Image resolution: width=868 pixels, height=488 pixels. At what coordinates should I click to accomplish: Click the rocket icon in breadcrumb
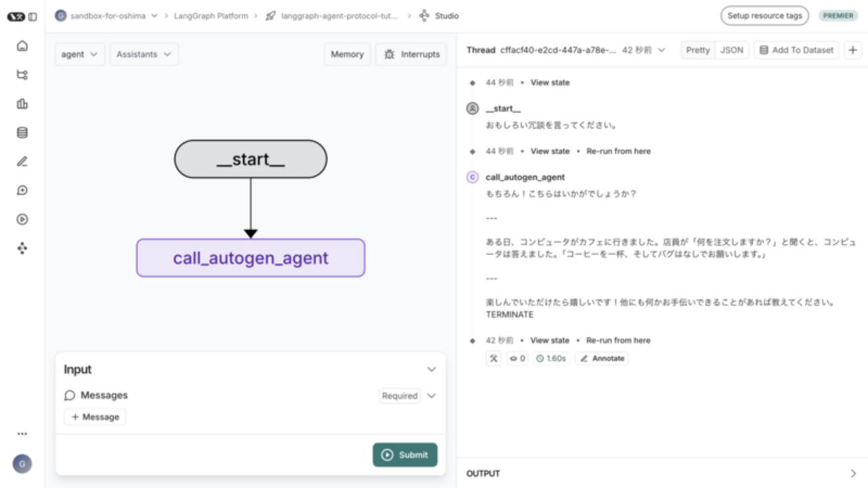click(270, 15)
